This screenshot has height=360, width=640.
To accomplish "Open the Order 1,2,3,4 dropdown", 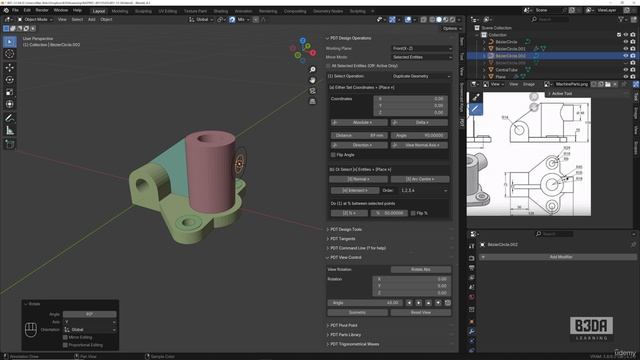I will tap(424, 191).
